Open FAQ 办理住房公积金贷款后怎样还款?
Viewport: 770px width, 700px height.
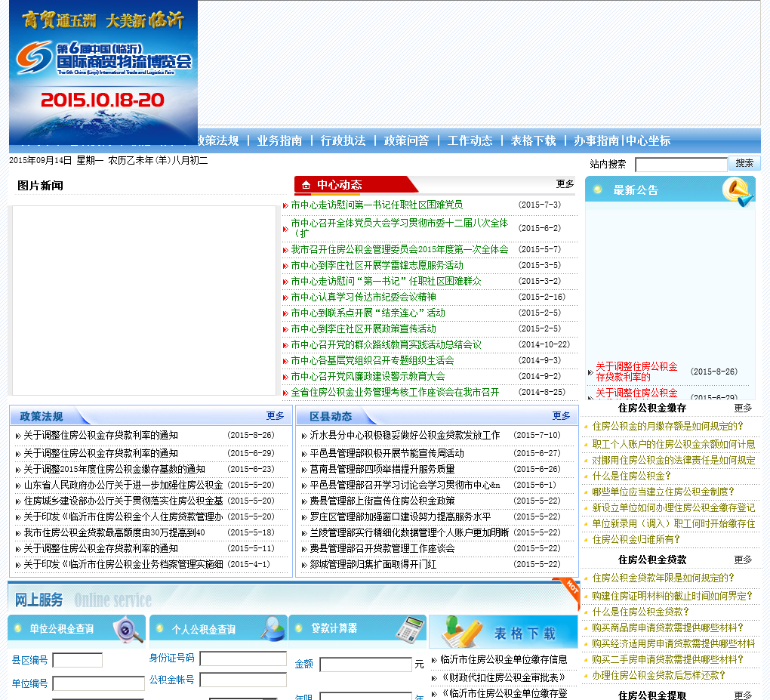(x=659, y=675)
